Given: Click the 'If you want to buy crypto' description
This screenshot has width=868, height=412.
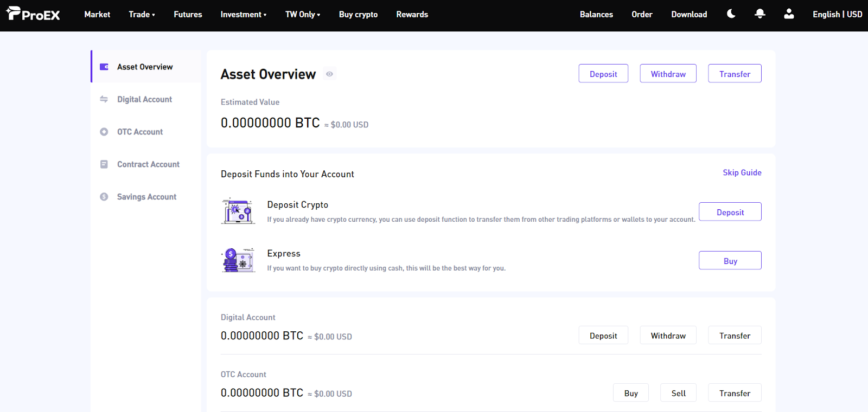Looking at the screenshot, I should [x=386, y=268].
